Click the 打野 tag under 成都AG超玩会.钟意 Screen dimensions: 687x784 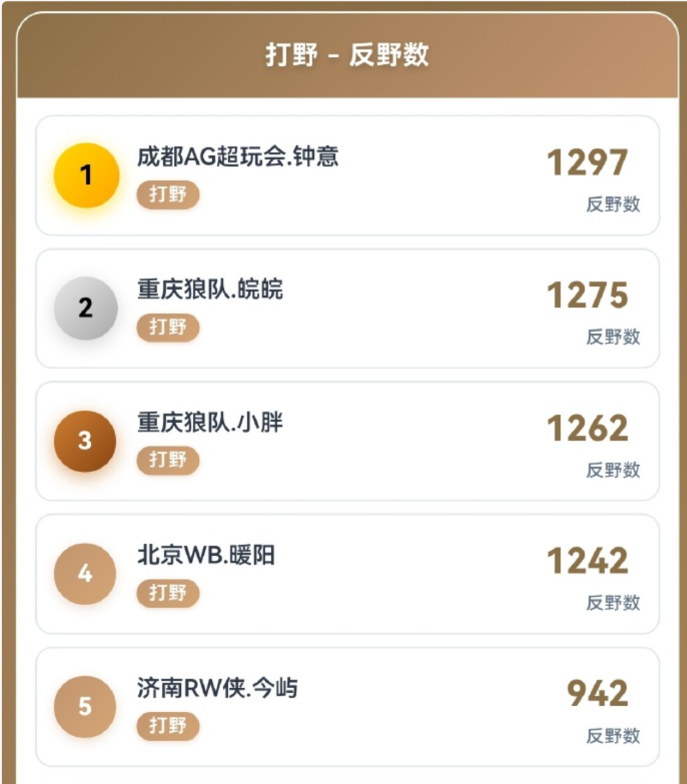click(167, 195)
